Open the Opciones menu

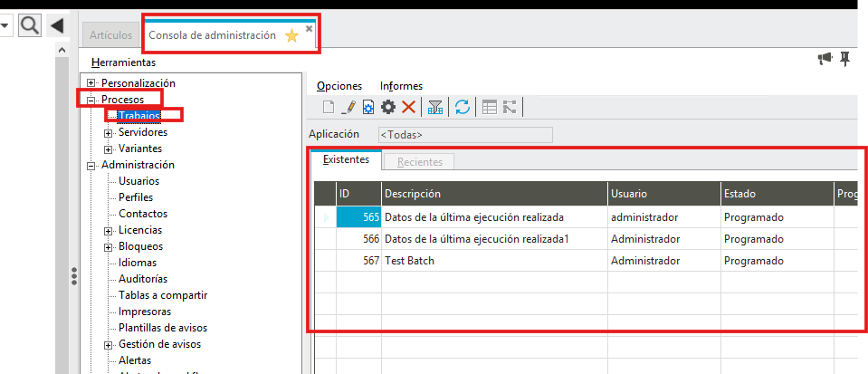[339, 86]
